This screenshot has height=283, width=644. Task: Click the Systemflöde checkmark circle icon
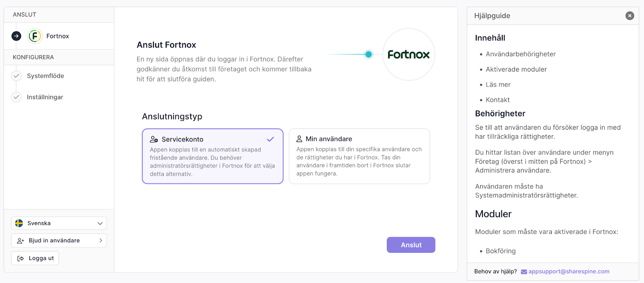(x=16, y=76)
